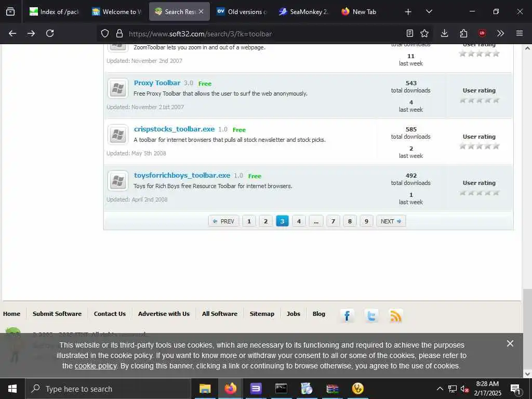Image resolution: width=532 pixels, height=399 pixels.
Task: Close the Search Results tab
Action: [x=201, y=11]
